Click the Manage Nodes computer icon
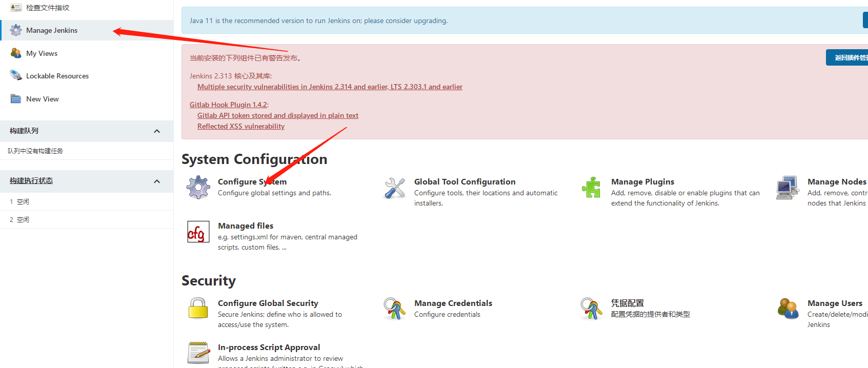 (x=788, y=188)
